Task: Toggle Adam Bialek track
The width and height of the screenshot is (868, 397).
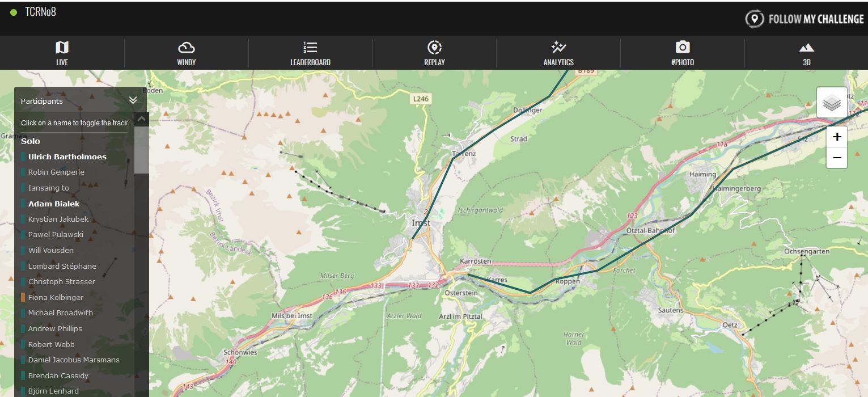Action: (x=54, y=204)
